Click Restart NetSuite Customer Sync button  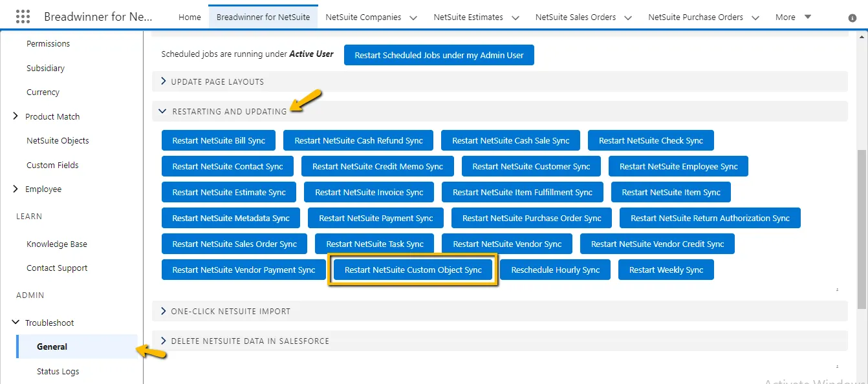pyautogui.click(x=531, y=166)
